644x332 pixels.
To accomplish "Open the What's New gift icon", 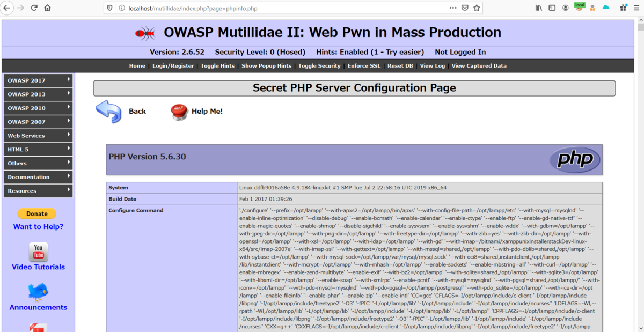I will click(623, 8).
